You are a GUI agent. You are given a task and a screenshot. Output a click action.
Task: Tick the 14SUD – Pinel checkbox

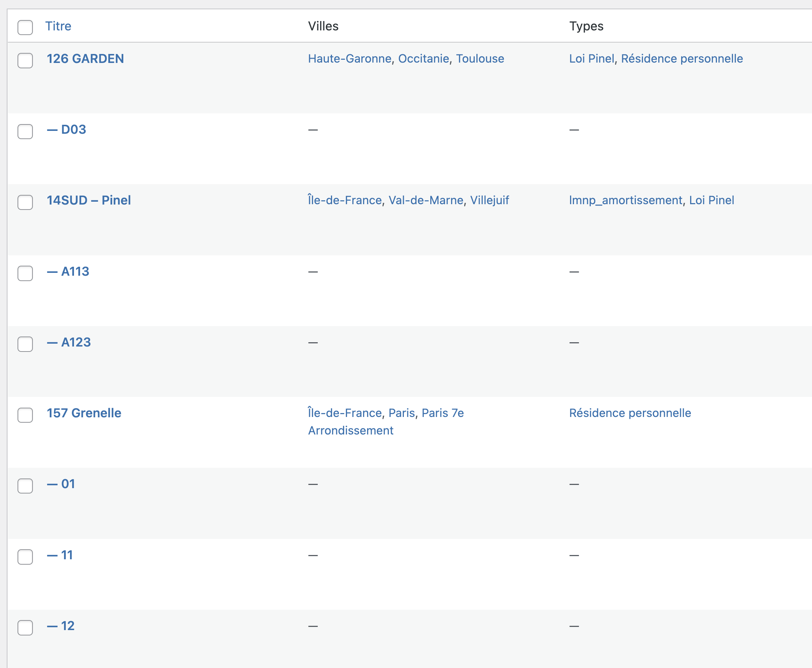(x=25, y=202)
